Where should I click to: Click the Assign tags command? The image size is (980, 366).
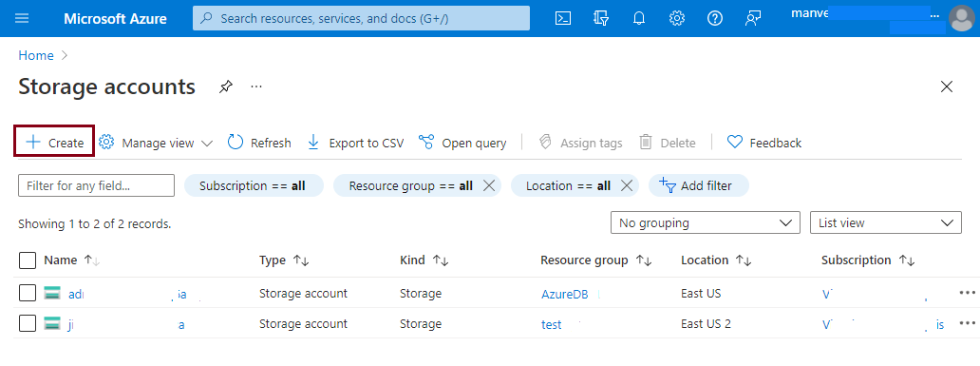pyautogui.click(x=580, y=143)
